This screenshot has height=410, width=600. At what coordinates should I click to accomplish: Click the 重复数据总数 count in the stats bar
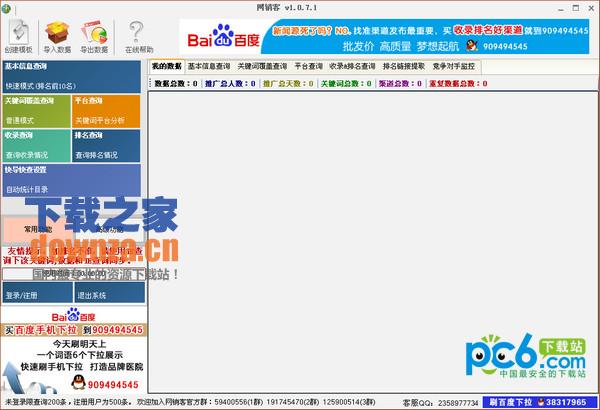tap(458, 83)
